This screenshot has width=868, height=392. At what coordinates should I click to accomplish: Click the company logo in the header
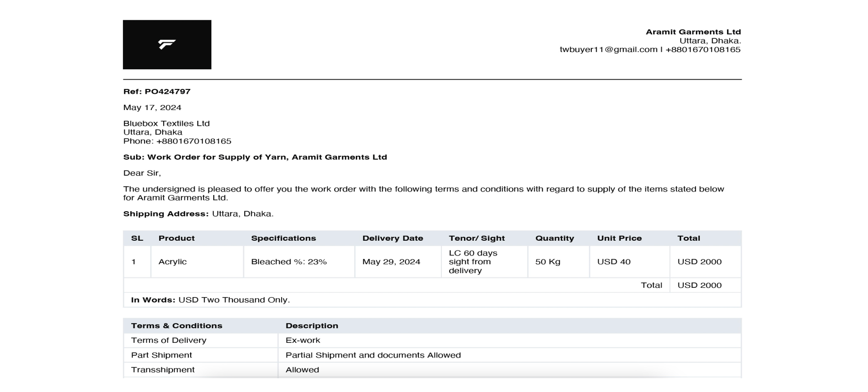click(167, 45)
